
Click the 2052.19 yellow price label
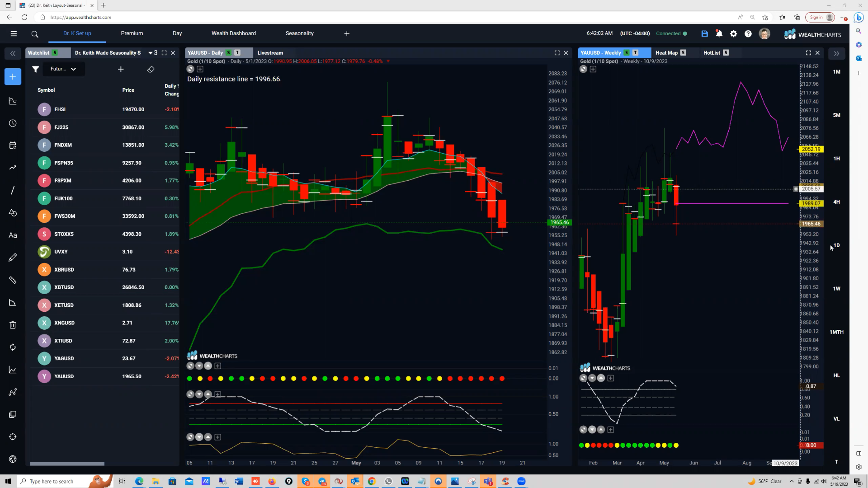pyautogui.click(x=811, y=149)
